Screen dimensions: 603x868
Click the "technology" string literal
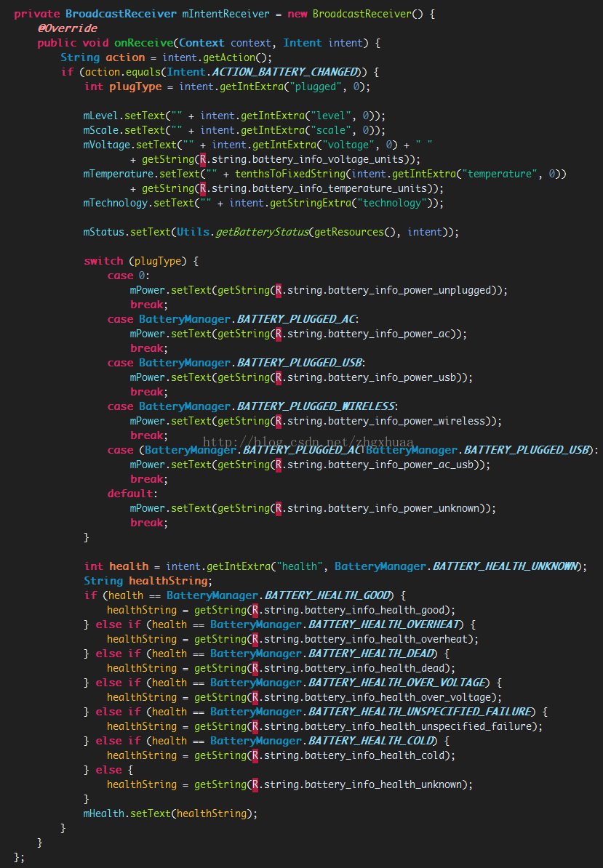[x=392, y=203]
